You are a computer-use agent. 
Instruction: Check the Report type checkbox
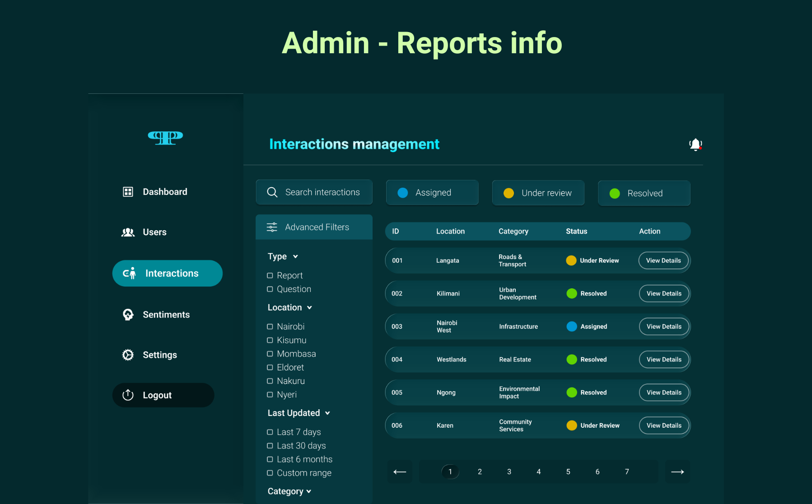(x=270, y=275)
